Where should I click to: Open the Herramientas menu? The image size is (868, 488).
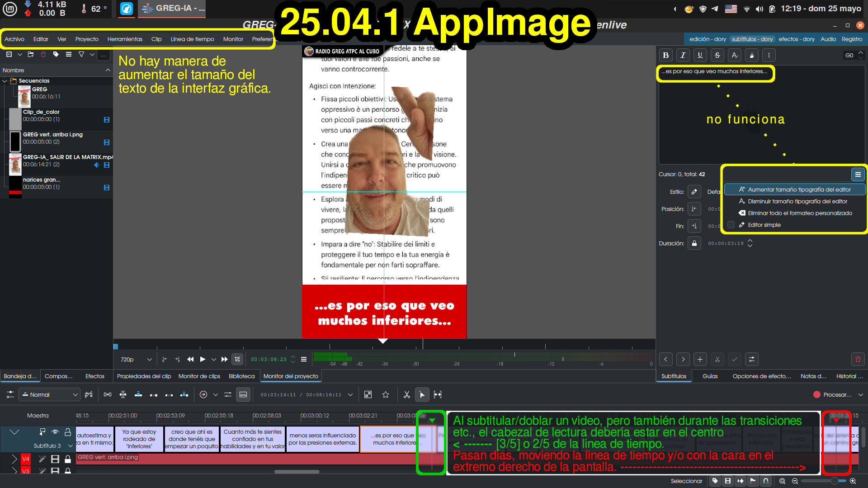coord(125,39)
